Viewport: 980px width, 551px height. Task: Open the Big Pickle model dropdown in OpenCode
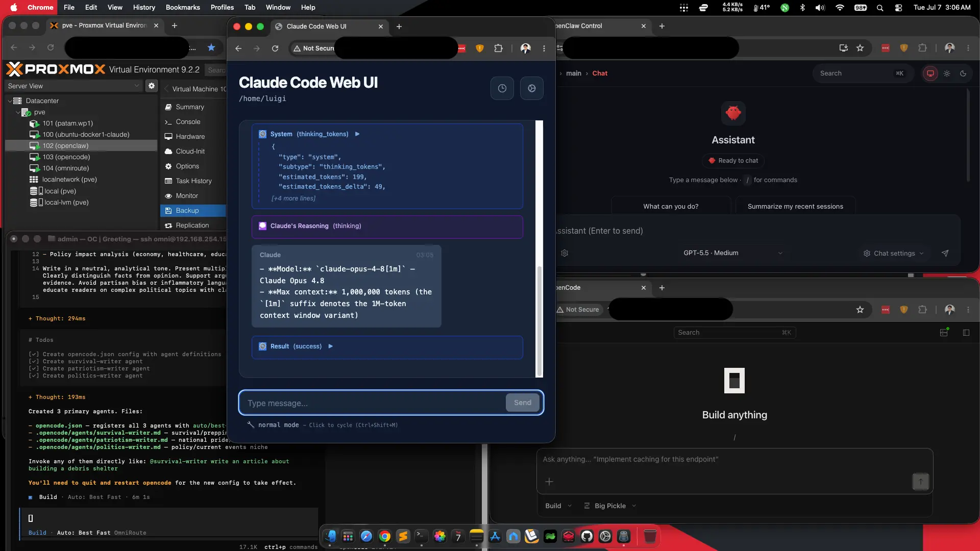click(x=610, y=506)
